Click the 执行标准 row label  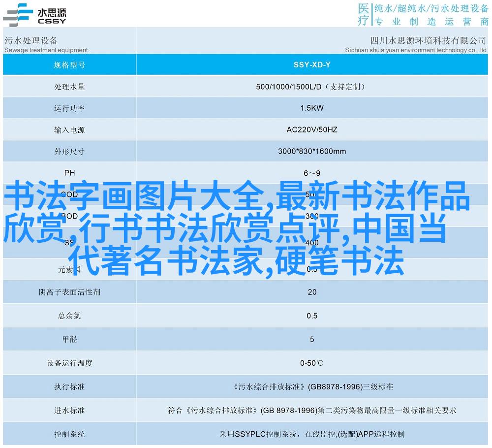coord(69,387)
